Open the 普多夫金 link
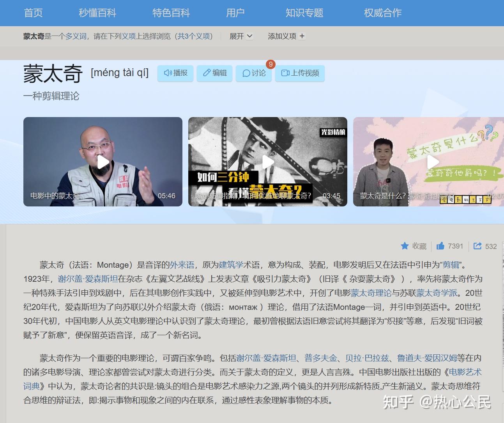 [321, 358]
